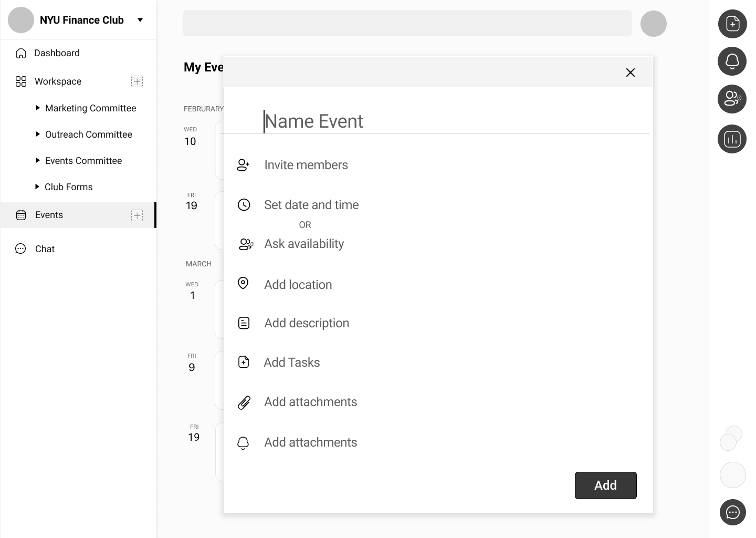The image size is (756, 538).
Task: Expand the Marketing Committee tree item
Action: 37,108
